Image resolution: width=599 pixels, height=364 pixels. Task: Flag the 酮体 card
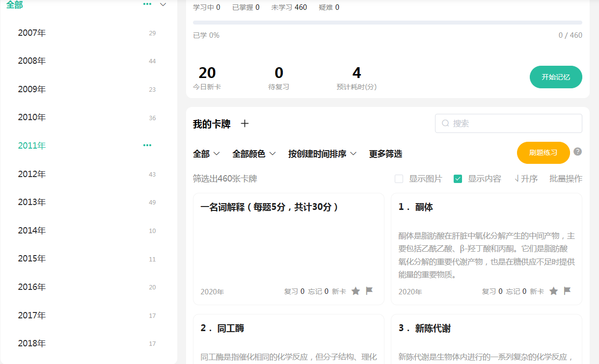[567, 291]
